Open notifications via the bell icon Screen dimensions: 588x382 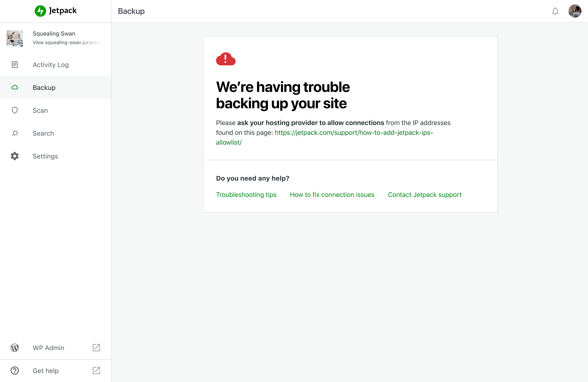click(x=555, y=11)
